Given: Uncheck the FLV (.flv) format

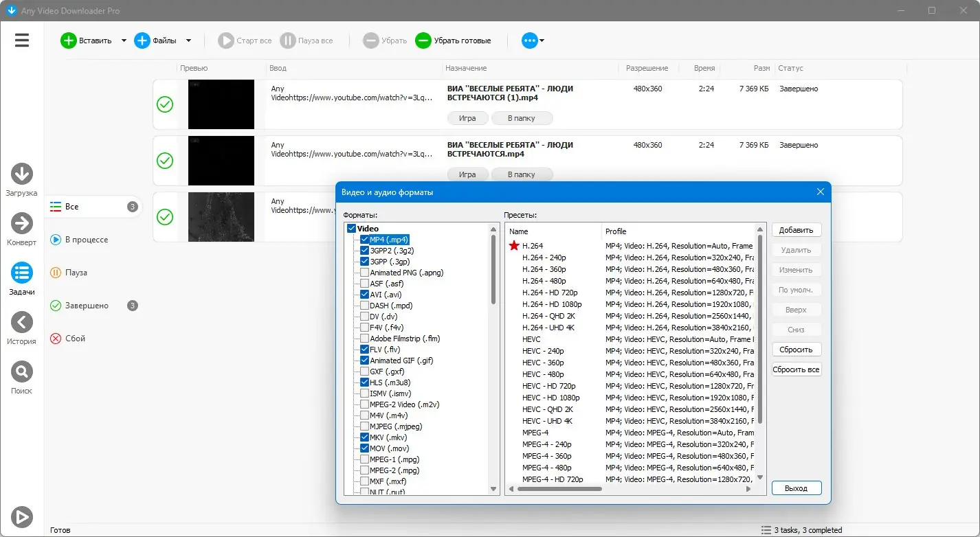Looking at the screenshot, I should point(364,350).
